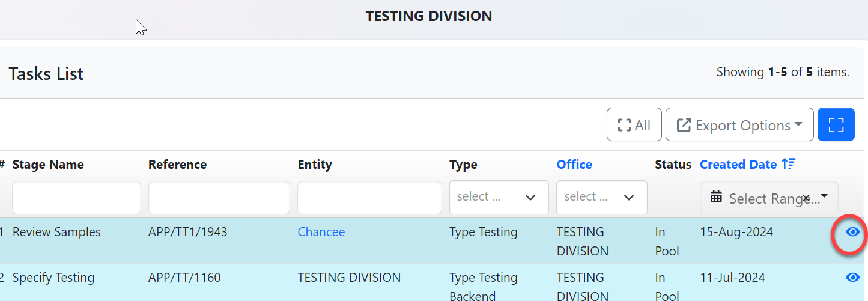Toggle fullscreen with the blue expand button

(x=836, y=125)
